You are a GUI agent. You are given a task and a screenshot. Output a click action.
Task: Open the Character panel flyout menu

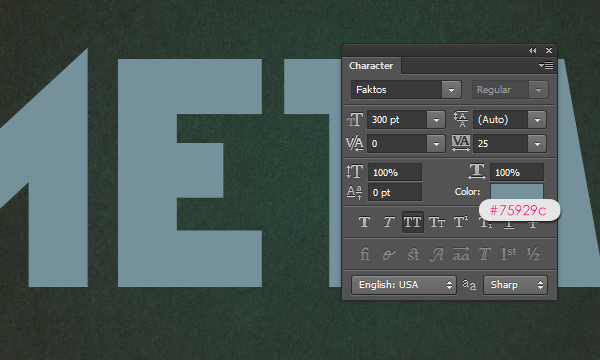[x=546, y=66]
